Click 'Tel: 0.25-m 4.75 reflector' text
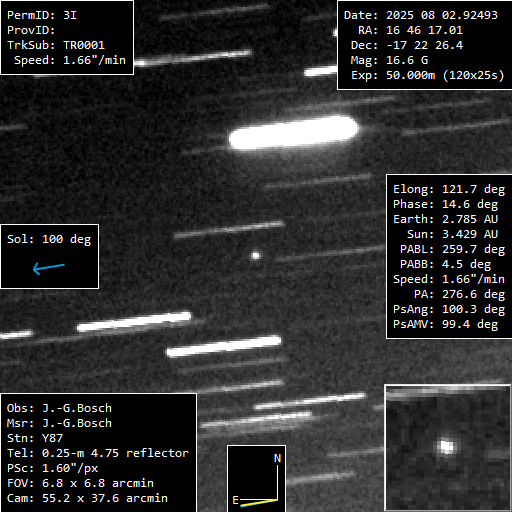The height and width of the screenshot is (512, 512). [x=98, y=453]
